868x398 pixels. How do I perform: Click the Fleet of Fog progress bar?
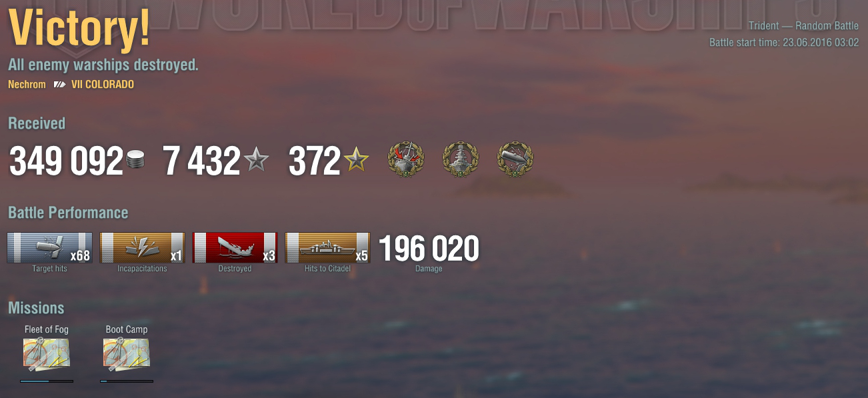pyautogui.click(x=47, y=381)
